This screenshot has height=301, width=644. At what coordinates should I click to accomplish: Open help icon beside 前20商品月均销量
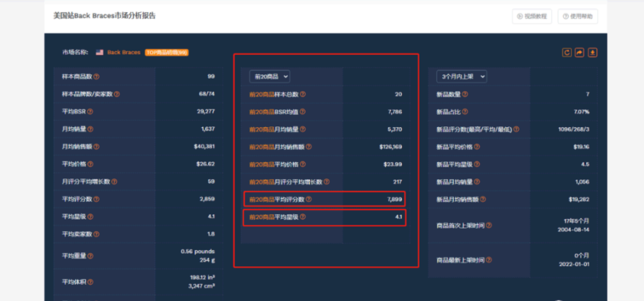coord(303,129)
